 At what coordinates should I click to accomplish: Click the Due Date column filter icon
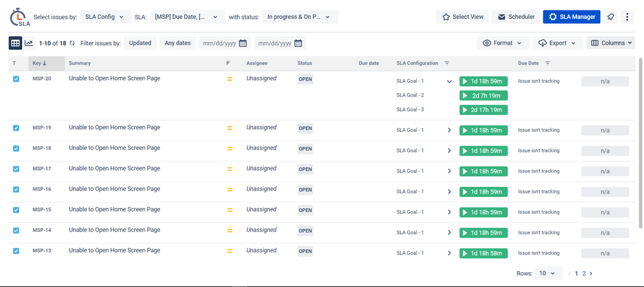click(547, 63)
